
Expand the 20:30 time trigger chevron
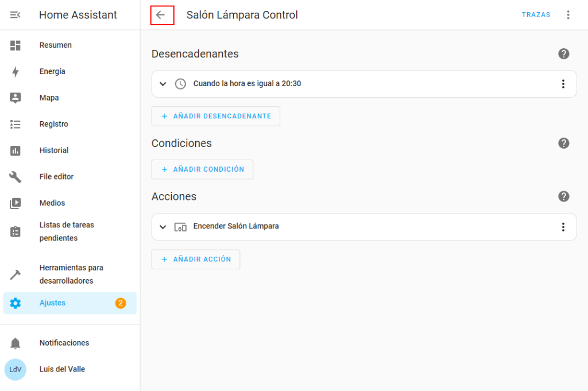click(163, 84)
